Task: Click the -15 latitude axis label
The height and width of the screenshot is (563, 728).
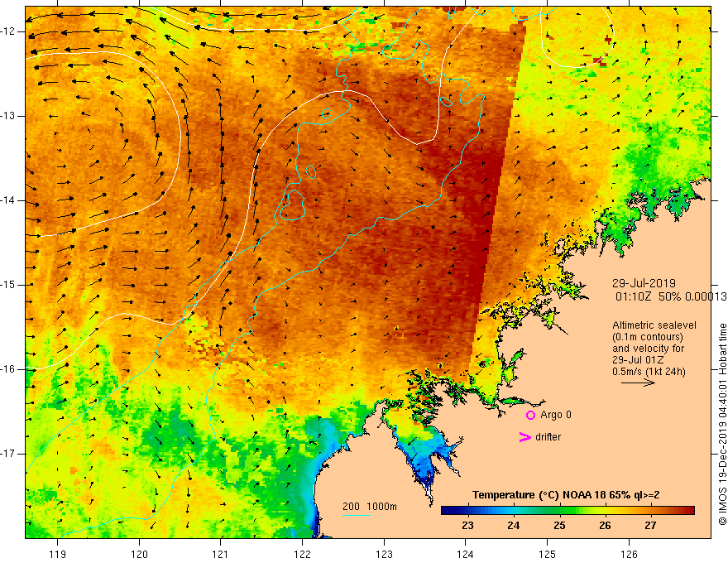Action: point(8,285)
